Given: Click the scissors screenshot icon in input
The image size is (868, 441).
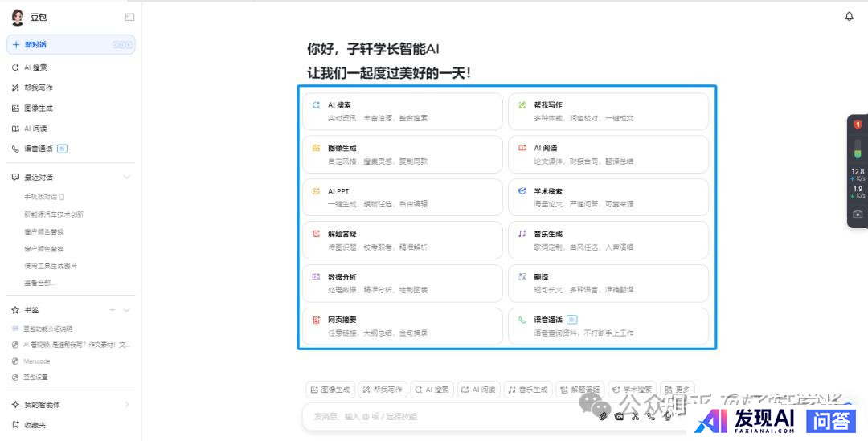Looking at the screenshot, I should (636, 416).
